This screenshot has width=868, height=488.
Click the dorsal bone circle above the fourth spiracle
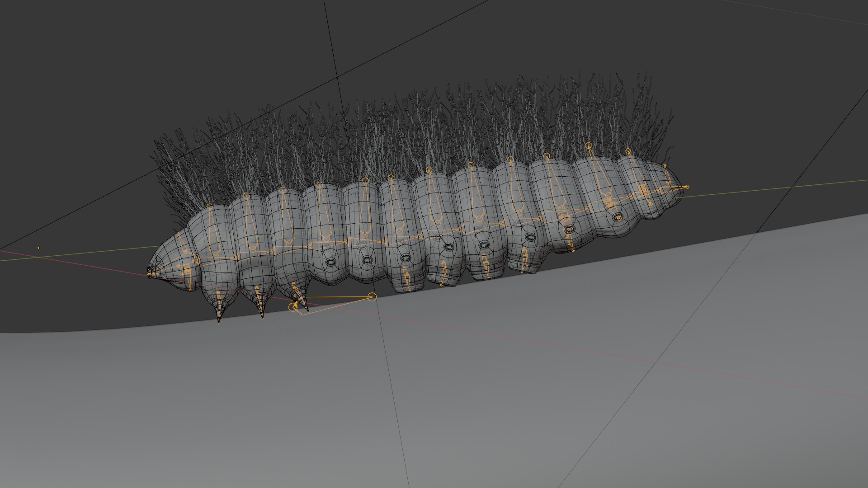click(x=429, y=170)
